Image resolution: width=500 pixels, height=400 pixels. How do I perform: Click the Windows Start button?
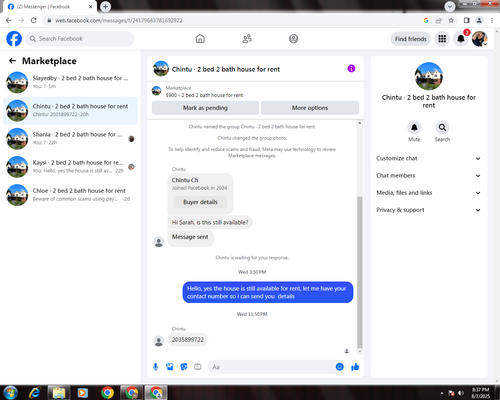(10, 393)
